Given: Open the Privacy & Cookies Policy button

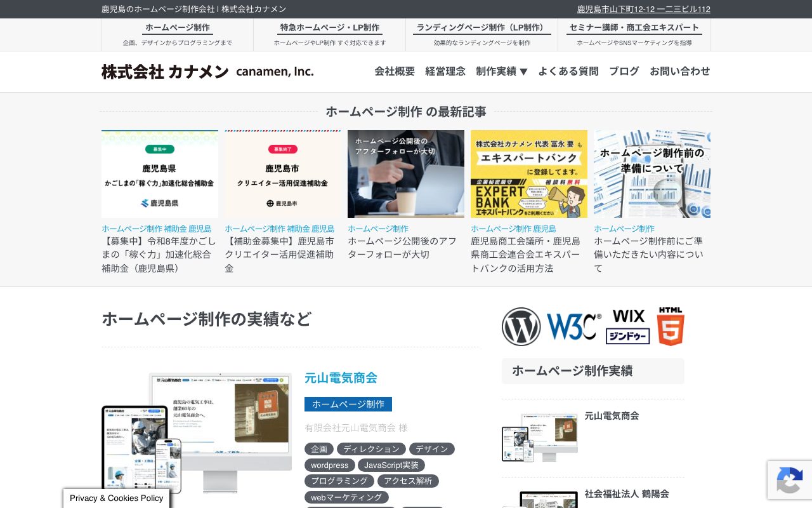Looking at the screenshot, I should pos(117,498).
